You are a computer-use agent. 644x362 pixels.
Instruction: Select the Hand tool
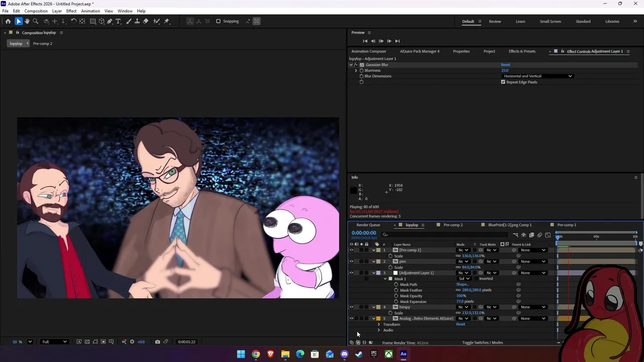pos(27,21)
